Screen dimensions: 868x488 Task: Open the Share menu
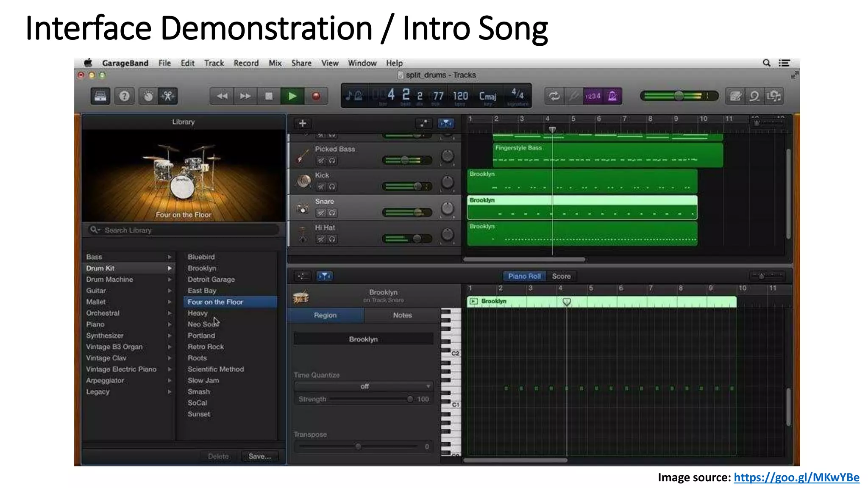(x=301, y=63)
